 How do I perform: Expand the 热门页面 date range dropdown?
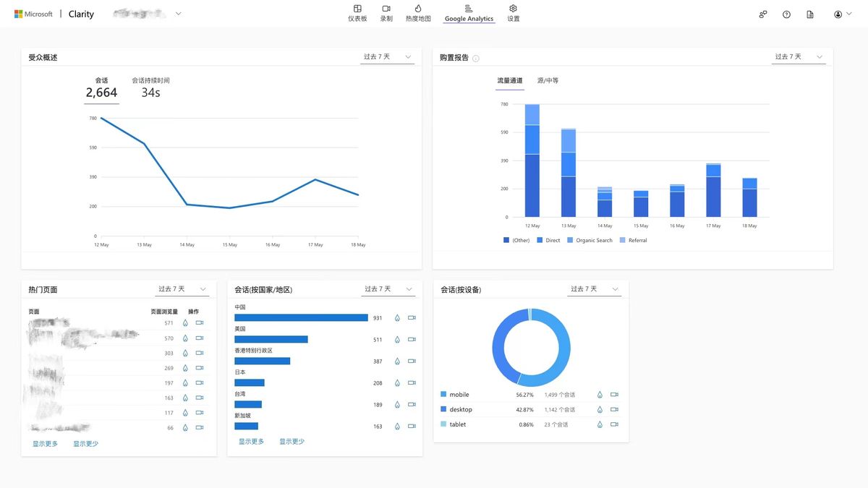(x=182, y=289)
